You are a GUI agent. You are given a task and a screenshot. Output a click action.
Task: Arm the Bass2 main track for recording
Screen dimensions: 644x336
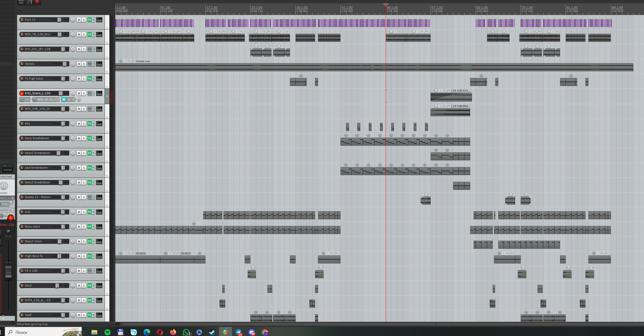click(22, 241)
